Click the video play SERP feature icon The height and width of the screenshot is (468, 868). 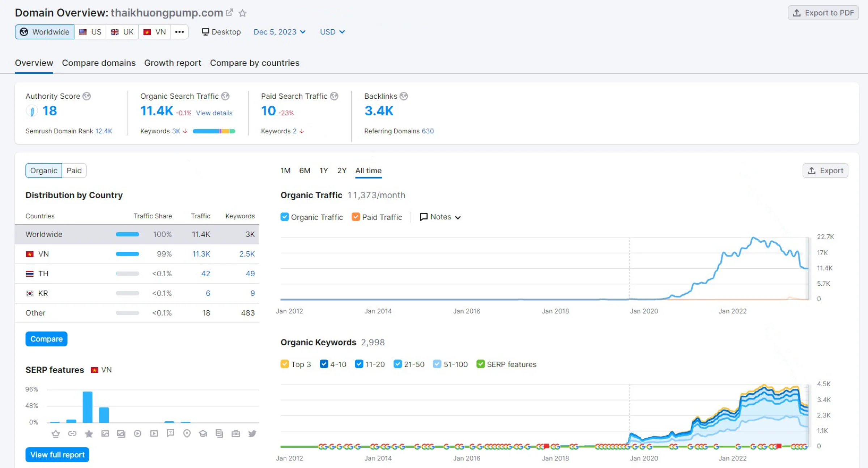(137, 433)
